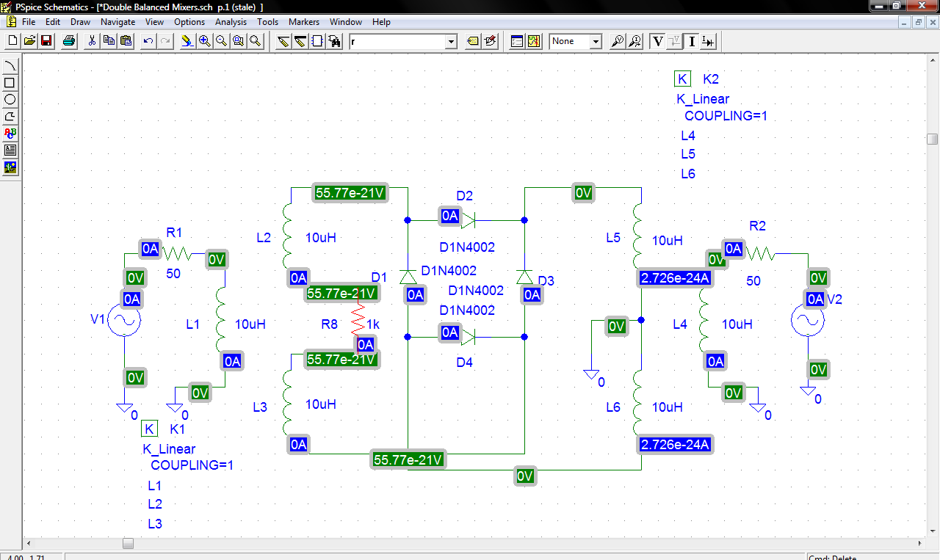Open the File menu
The image size is (940, 560).
click(x=29, y=22)
